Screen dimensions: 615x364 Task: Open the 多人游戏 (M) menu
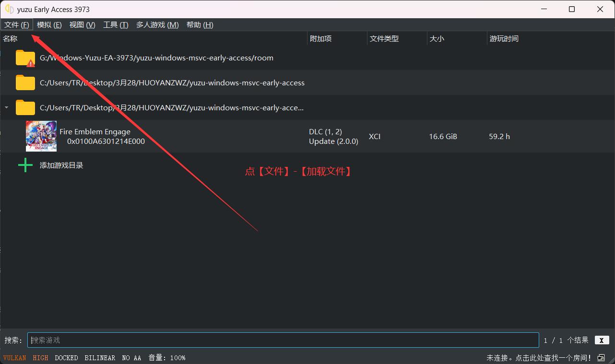(157, 25)
